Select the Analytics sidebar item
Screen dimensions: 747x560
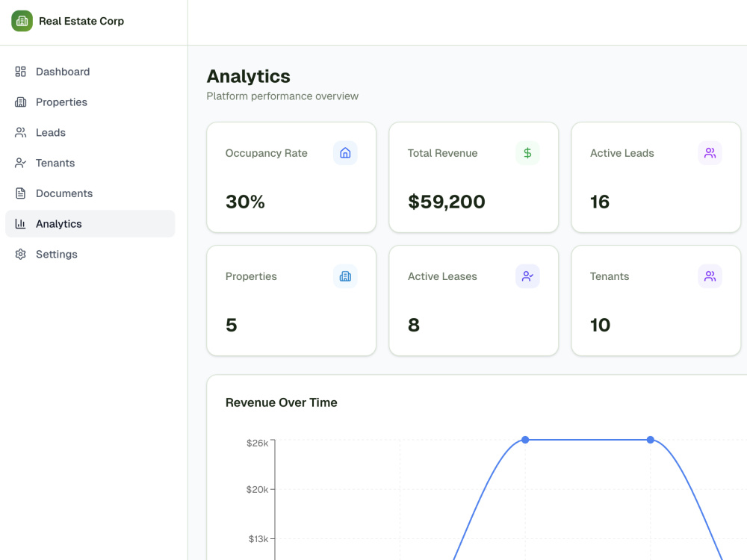tap(90, 224)
